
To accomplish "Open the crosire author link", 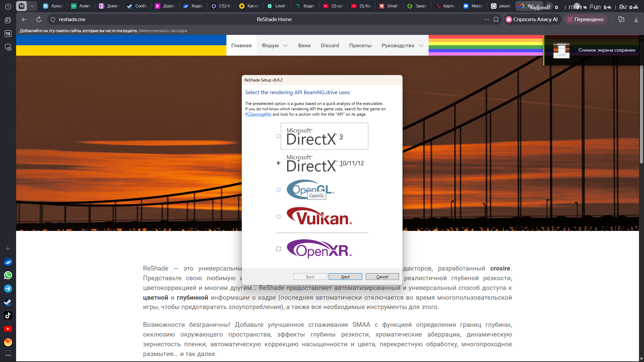I will [500, 268].
